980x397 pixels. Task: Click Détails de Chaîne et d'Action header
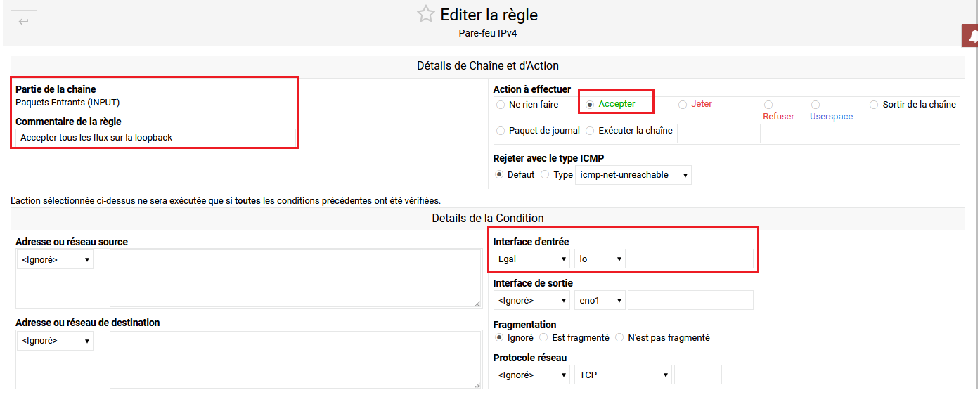pyautogui.click(x=488, y=65)
